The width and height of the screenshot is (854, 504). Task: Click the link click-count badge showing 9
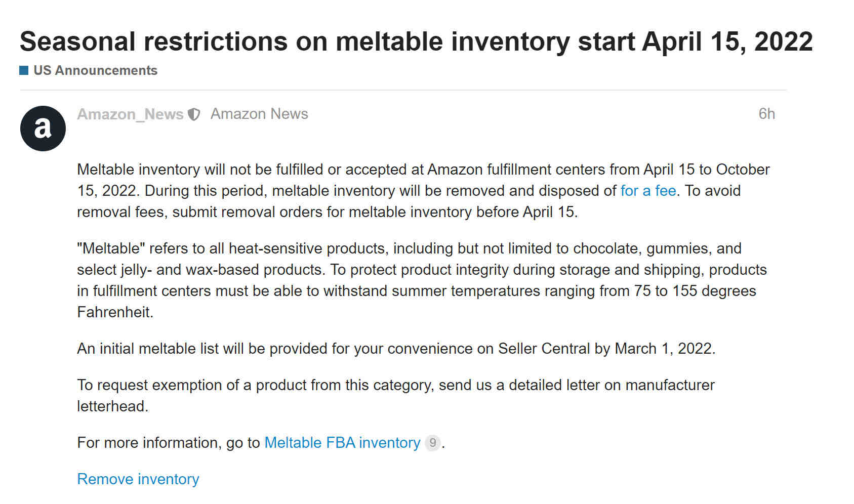coord(432,443)
